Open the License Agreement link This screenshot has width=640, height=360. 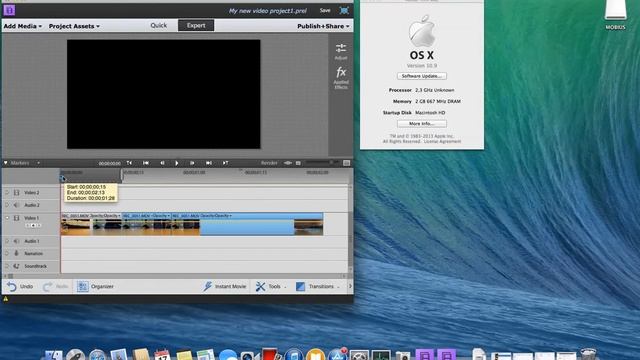click(x=442, y=141)
